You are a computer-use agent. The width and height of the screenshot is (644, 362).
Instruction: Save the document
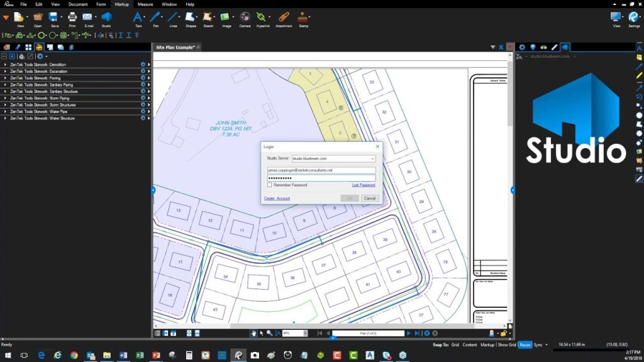click(54, 19)
